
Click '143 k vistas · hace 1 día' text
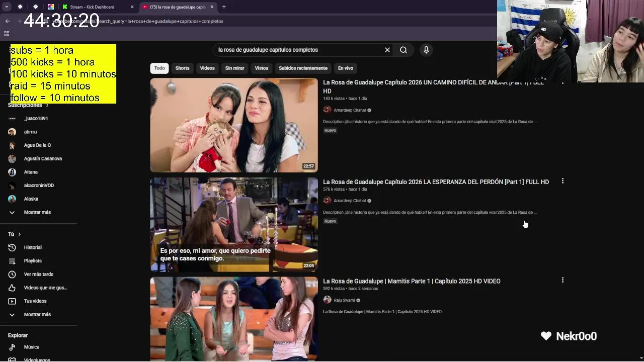click(345, 99)
